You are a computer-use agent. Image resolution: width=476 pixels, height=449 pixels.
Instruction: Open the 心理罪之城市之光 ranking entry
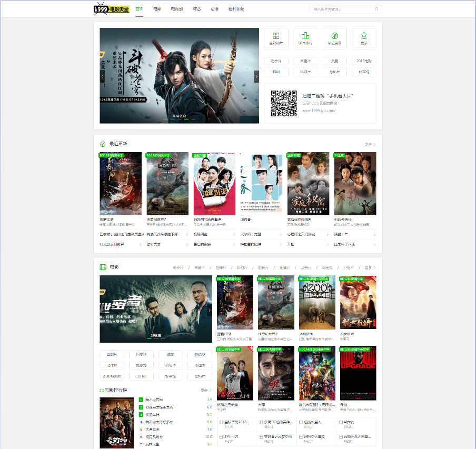(160, 407)
